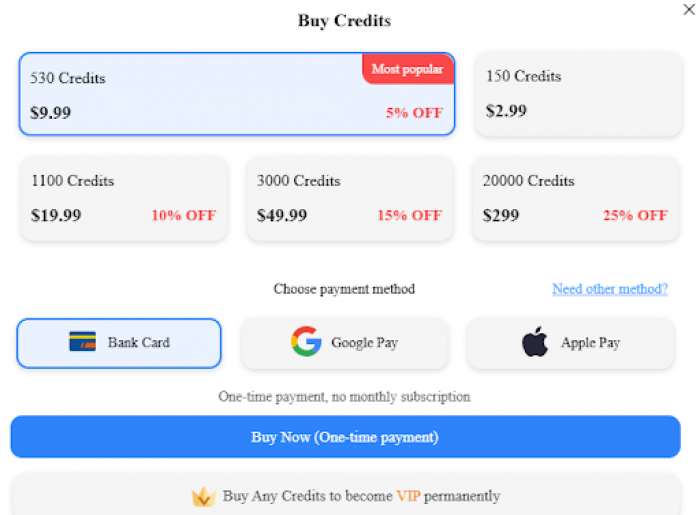Viewport: 700px width, 515px height.
Task: Choose the 3000 Credits option
Action: [350, 199]
